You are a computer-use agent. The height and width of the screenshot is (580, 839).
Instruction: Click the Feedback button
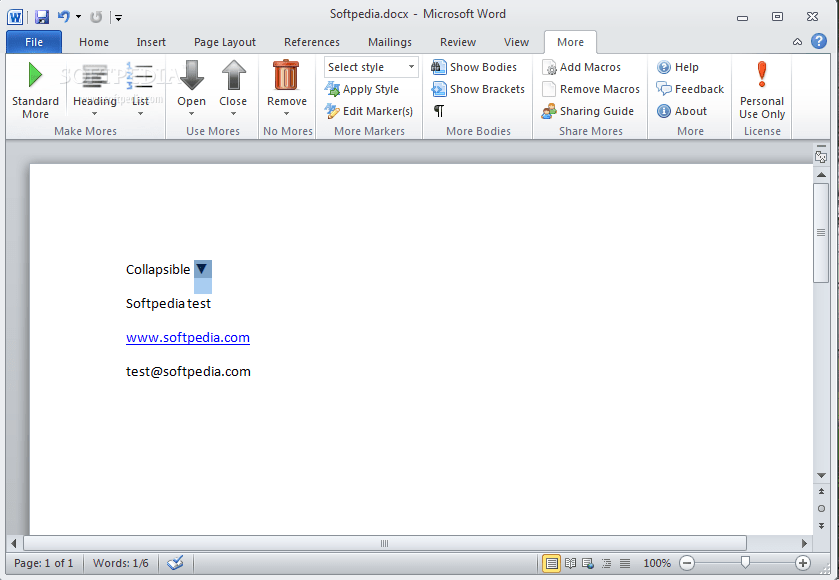690,89
